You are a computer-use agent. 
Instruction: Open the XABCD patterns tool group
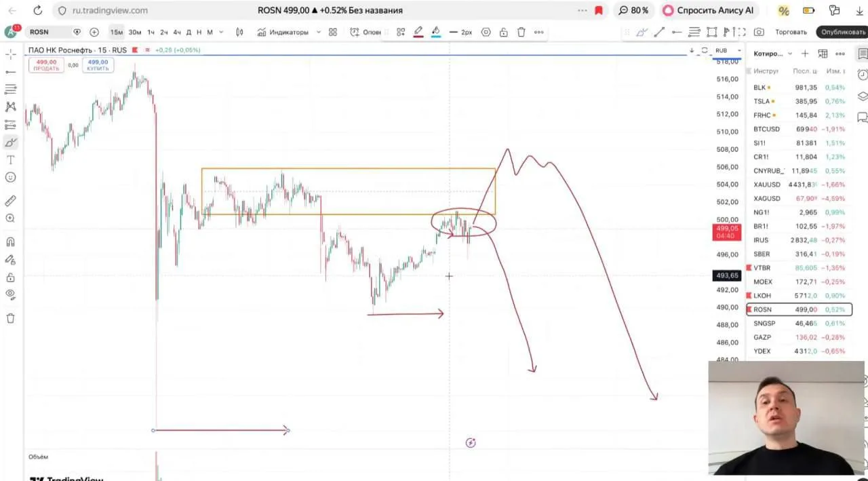(10, 107)
